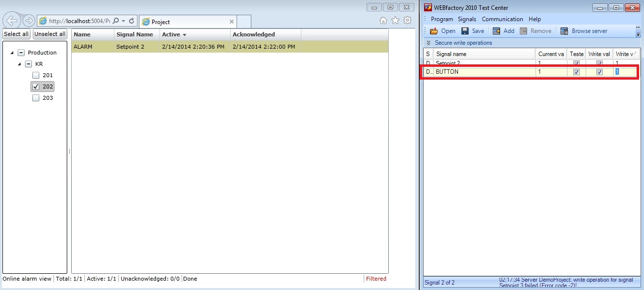Open the Signals menu
Viewport: 644px width, 290px height.
(x=467, y=19)
